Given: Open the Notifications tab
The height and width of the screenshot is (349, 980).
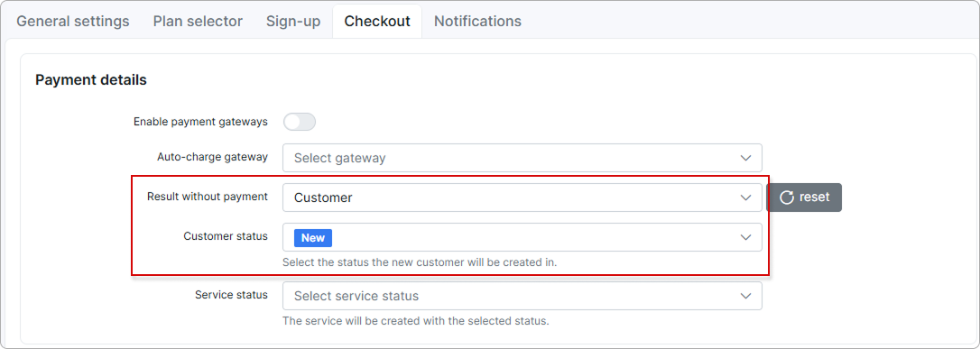Looking at the screenshot, I should (477, 22).
